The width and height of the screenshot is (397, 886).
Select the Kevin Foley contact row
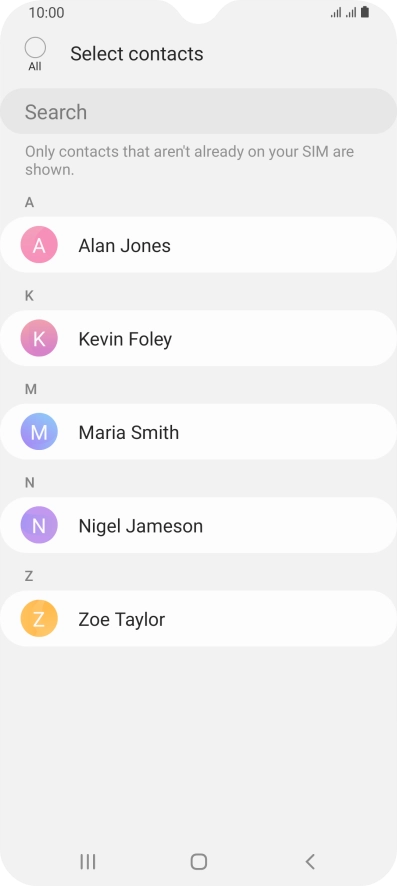[x=199, y=338]
